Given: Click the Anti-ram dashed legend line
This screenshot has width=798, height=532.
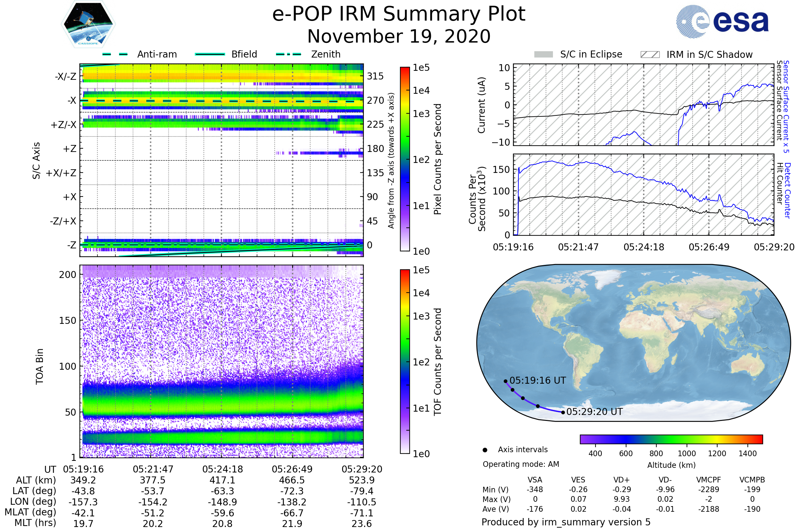Looking at the screenshot, I should [115, 54].
